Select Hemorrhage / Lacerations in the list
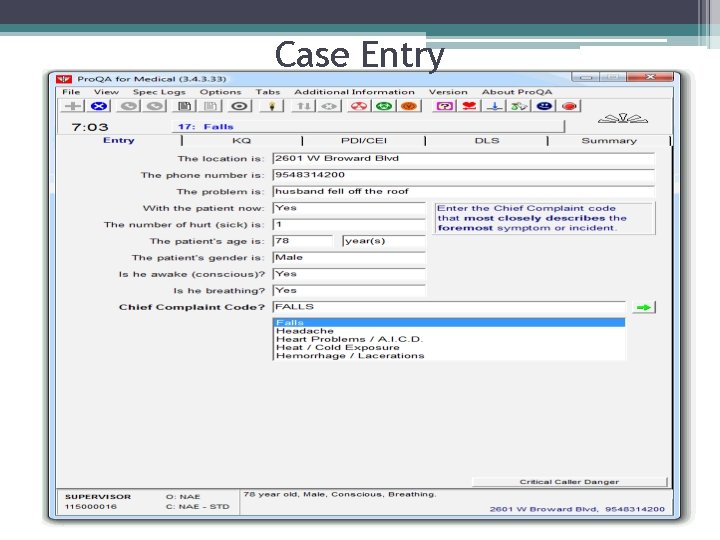 point(449,356)
